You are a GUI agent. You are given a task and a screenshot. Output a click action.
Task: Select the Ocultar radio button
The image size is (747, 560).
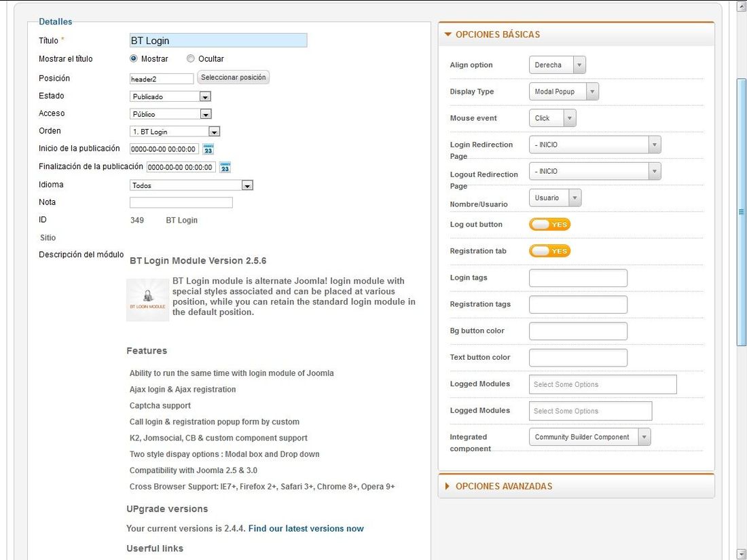click(x=191, y=58)
